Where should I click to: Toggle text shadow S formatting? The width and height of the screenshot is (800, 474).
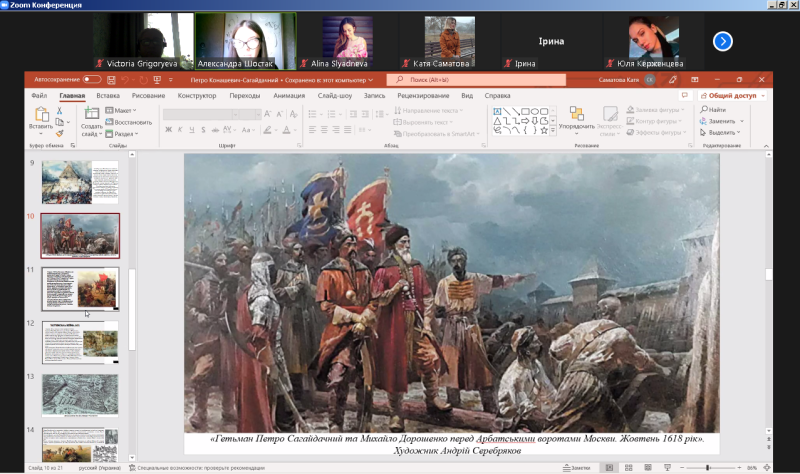click(203, 130)
